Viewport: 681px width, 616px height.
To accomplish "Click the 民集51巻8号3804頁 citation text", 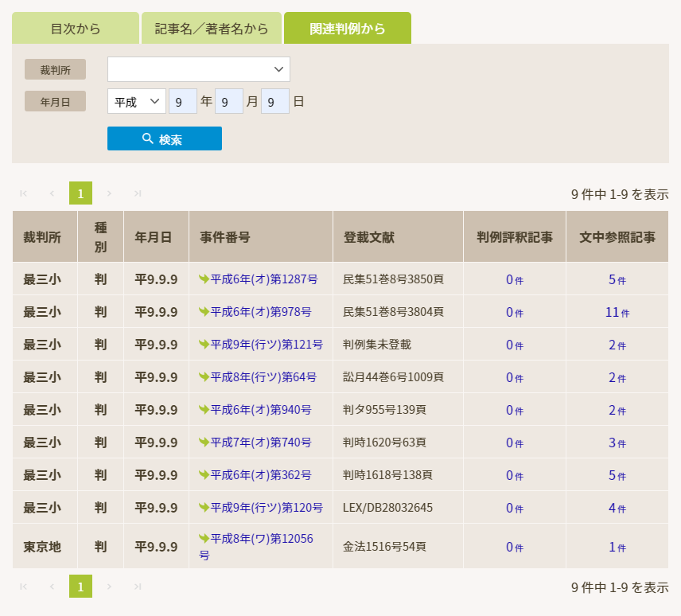I will (x=393, y=311).
